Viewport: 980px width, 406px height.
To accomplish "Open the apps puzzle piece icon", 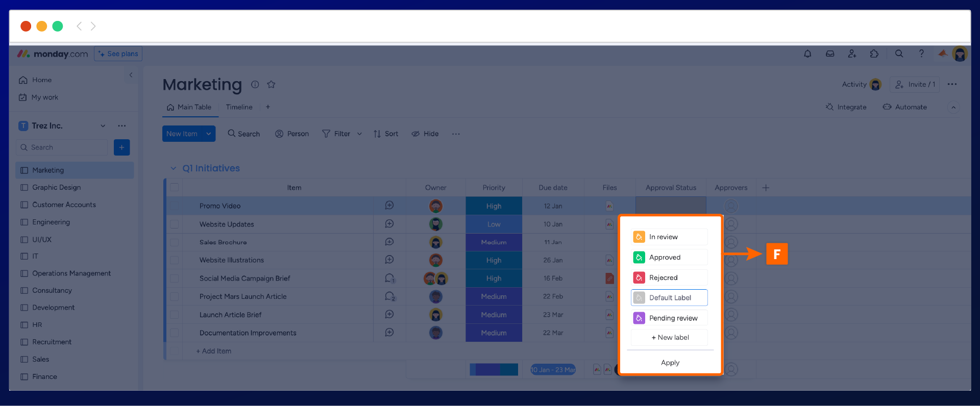I will coord(874,54).
